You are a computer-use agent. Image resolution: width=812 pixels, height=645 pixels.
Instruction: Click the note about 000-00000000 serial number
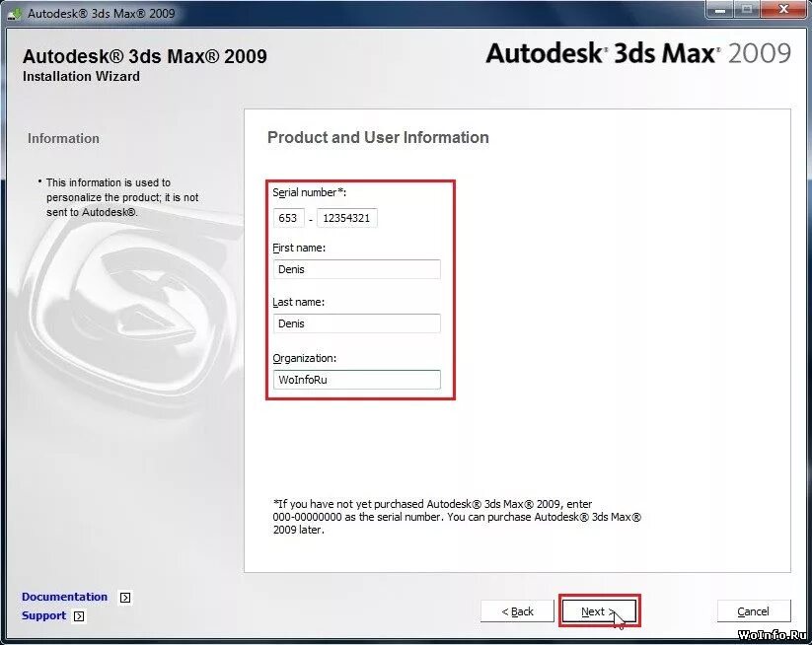point(457,517)
